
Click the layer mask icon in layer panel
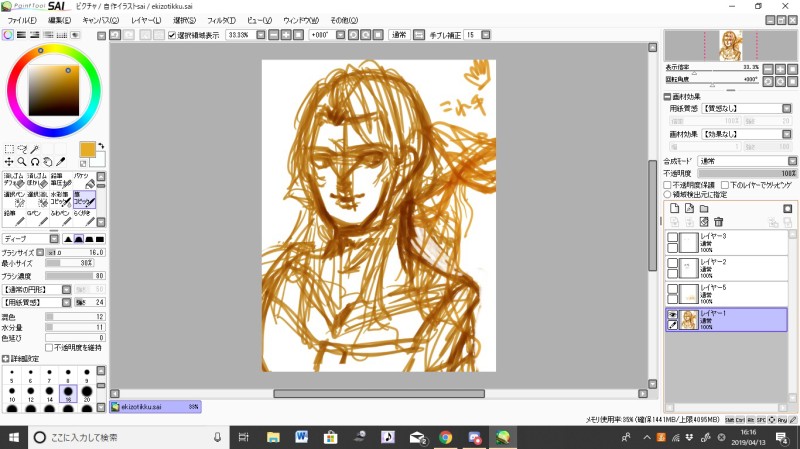pos(788,208)
